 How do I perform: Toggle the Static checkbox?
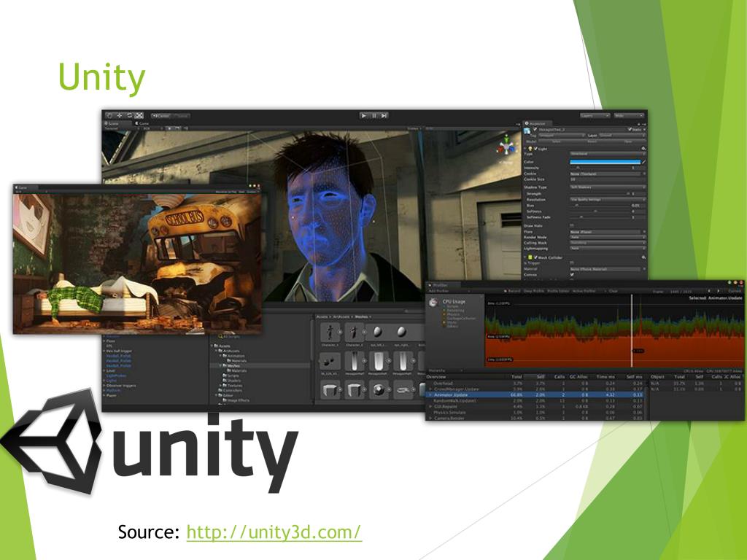[630, 129]
